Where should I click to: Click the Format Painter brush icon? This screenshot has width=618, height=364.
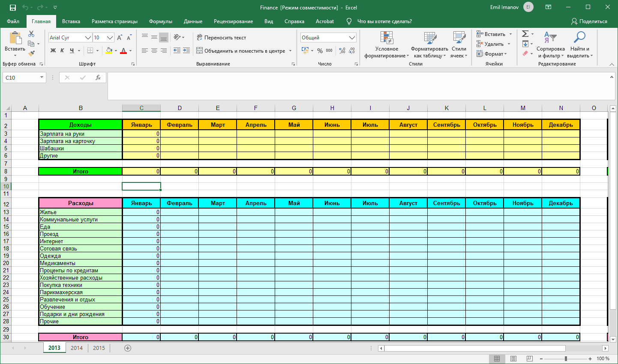(31, 54)
